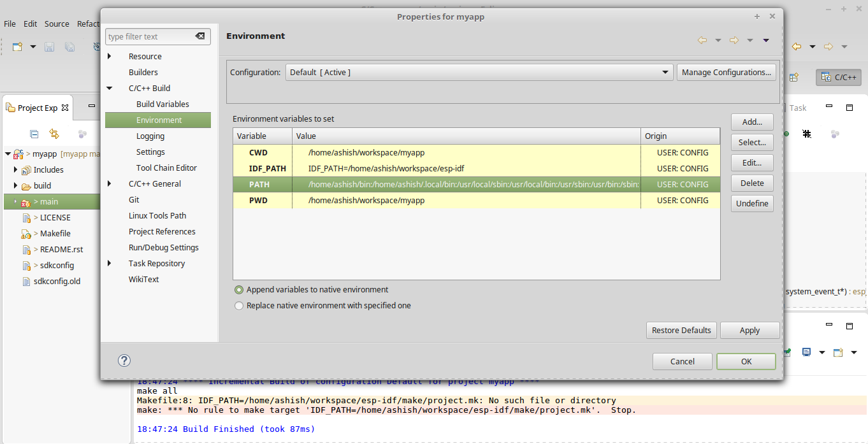Viewport: 868px width, 444px height.
Task: Open Linux Tools Path page
Action: click(157, 215)
